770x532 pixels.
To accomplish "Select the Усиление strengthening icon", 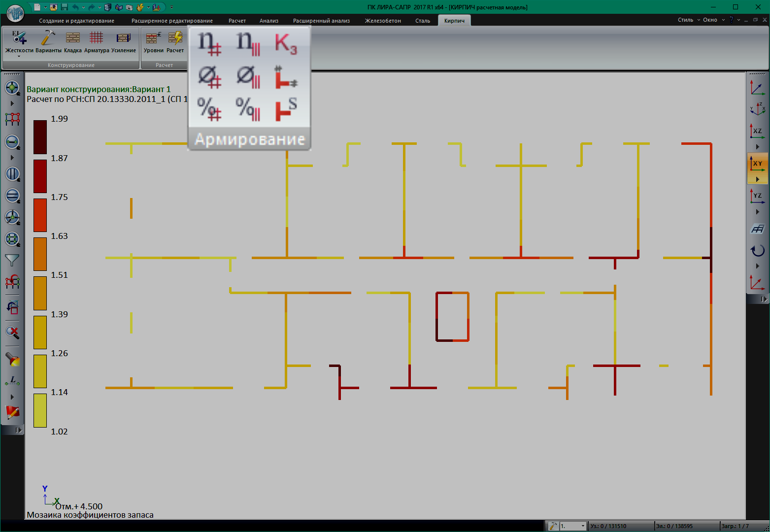I will tap(123, 42).
